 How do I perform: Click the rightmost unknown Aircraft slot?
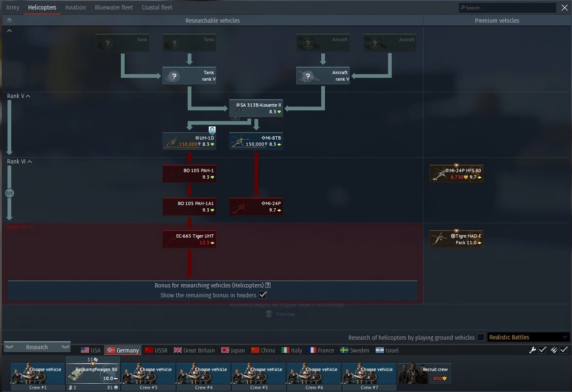389,43
